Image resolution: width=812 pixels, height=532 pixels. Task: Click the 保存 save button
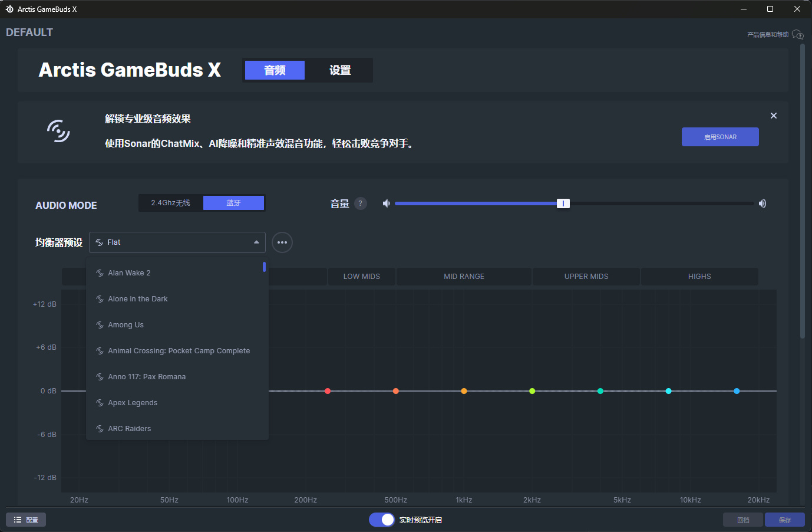pyautogui.click(x=785, y=520)
